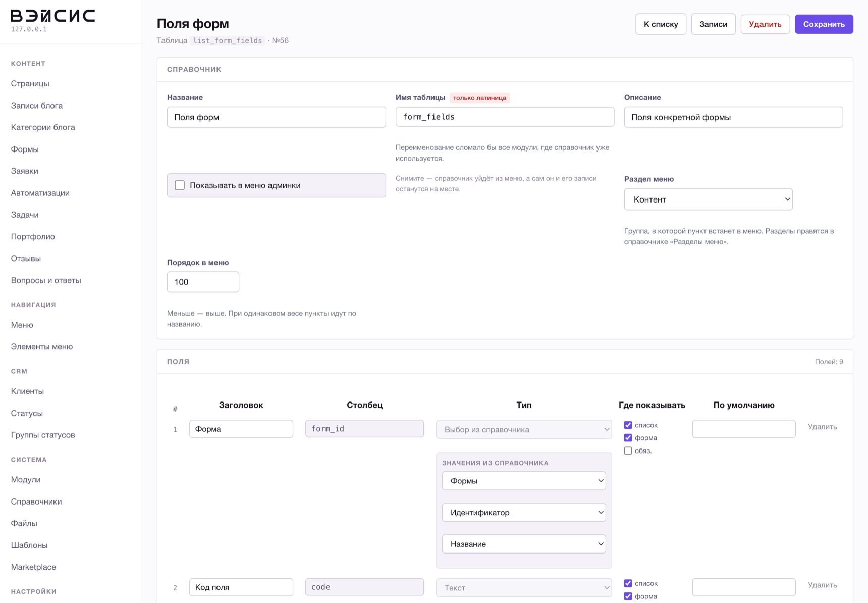Select 'Marketplace' sidebar item
The width and height of the screenshot is (868, 603).
pyautogui.click(x=33, y=567)
